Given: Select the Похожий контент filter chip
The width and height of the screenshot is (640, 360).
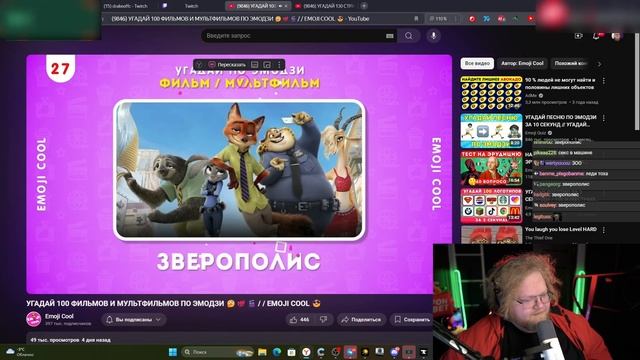Looking at the screenshot, I should point(571,63).
